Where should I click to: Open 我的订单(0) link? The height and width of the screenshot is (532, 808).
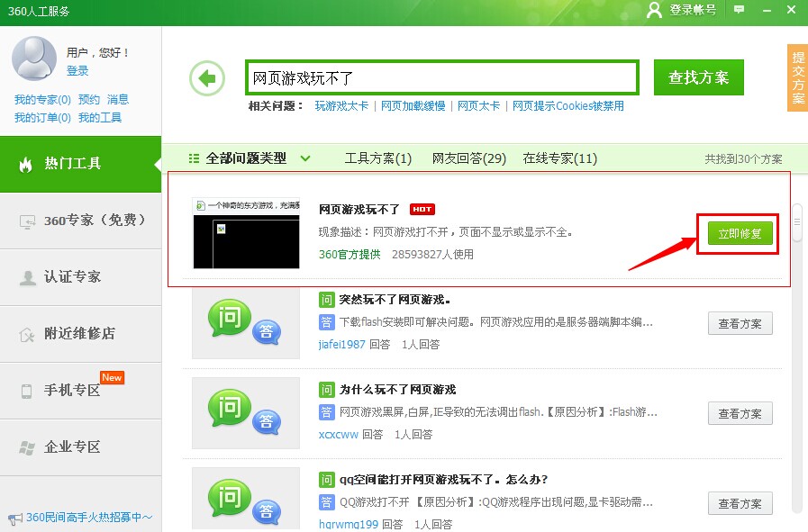(x=42, y=118)
